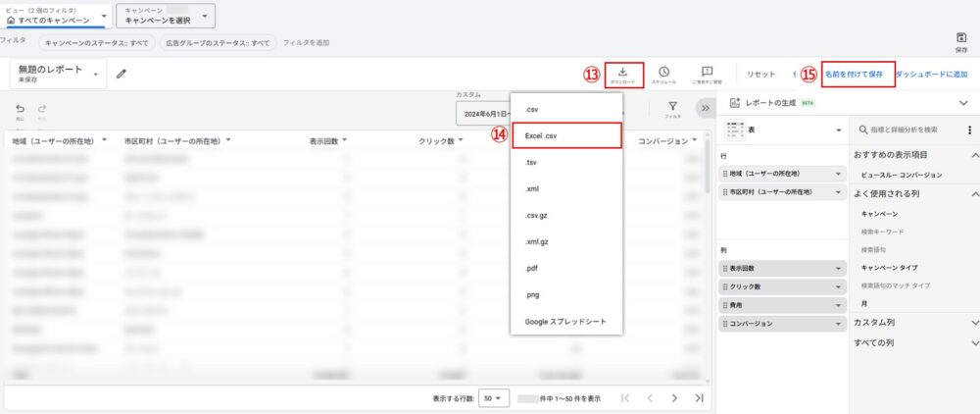This screenshot has height=414, width=980.
Task: Click the save icon at top right
Action: point(960,40)
